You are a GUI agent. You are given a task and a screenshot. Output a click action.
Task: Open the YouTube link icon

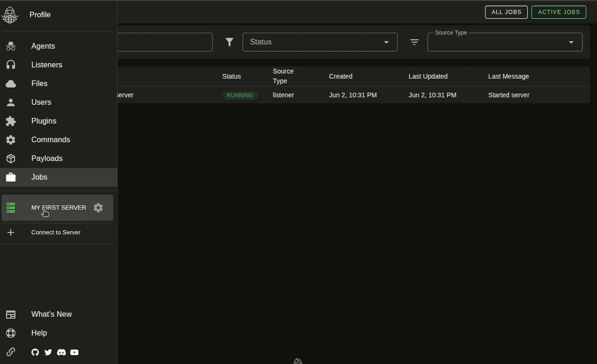click(74, 352)
